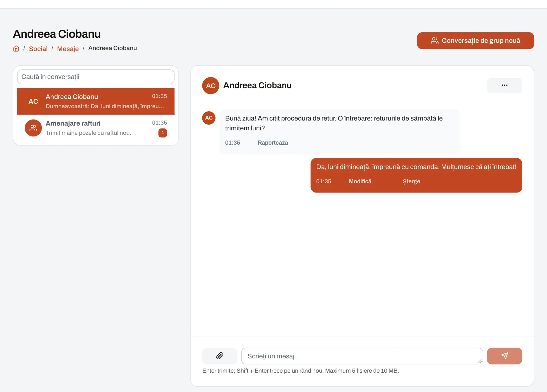The image size is (547, 392).
Task: Open the Amenajare rafturi conversation
Action: (96, 128)
